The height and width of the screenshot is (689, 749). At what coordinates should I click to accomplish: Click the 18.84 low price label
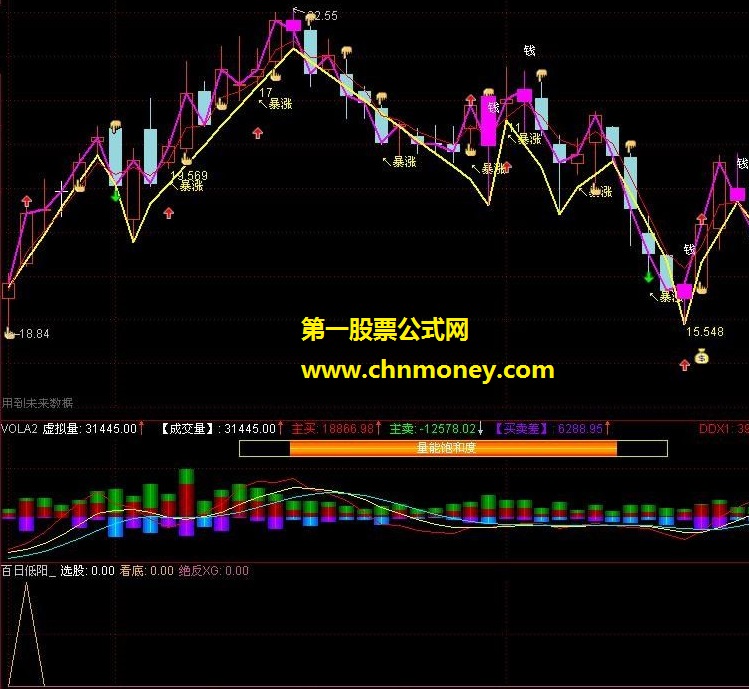coord(34,334)
